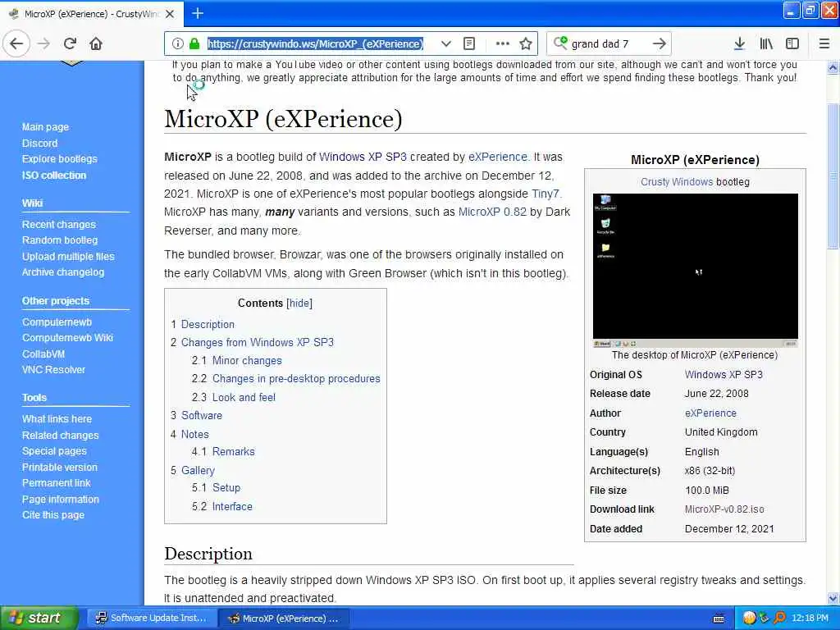Submit the search with the arrow button
The height and width of the screenshot is (630, 840).
pyautogui.click(x=660, y=43)
